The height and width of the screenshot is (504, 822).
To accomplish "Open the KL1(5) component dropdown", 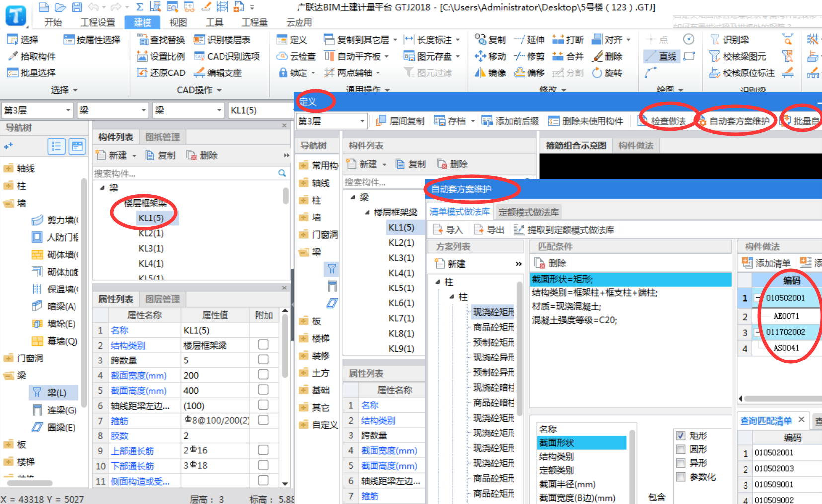I will tap(260, 110).
